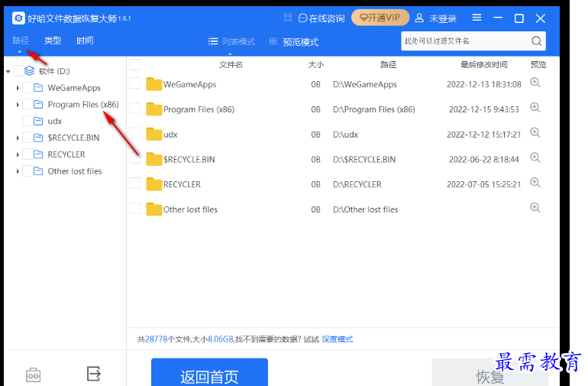
Task: Click udx yellow folder icon in list
Action: click(153, 134)
